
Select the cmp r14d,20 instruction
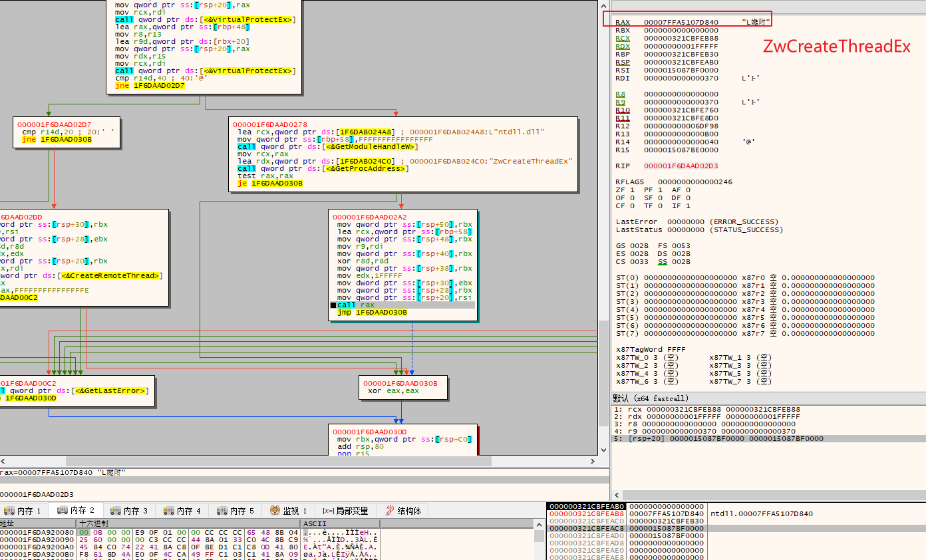[x=69, y=132]
